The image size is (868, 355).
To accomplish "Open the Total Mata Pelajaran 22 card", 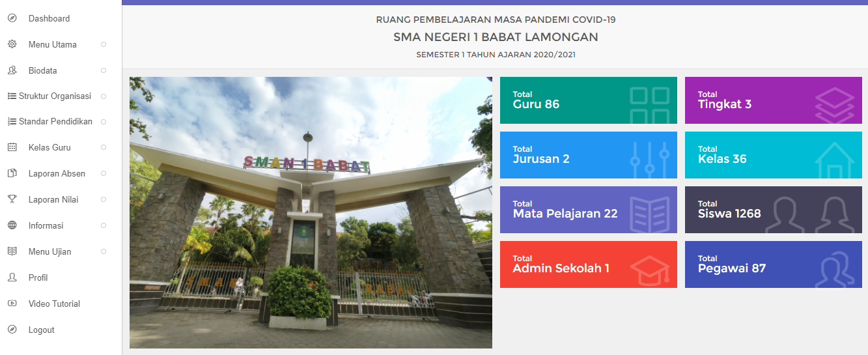I will coord(589,210).
